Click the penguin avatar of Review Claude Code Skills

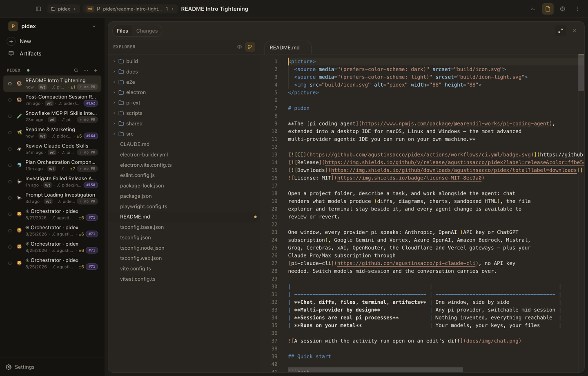[19, 149]
